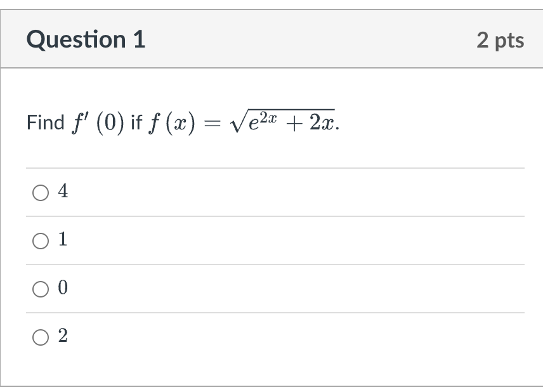Click the fourth answer row area
The image size is (543, 392).
pos(254,337)
